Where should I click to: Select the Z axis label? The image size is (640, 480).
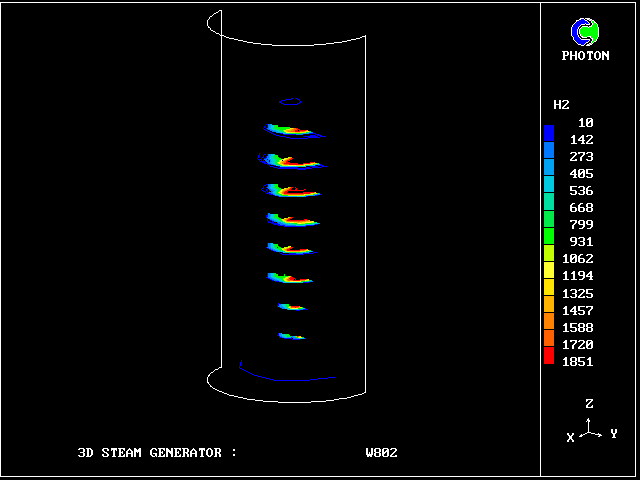tap(589, 404)
